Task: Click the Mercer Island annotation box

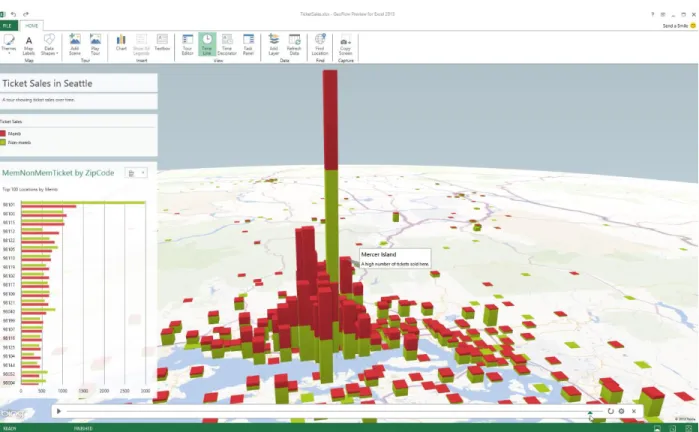Action: 395,259
